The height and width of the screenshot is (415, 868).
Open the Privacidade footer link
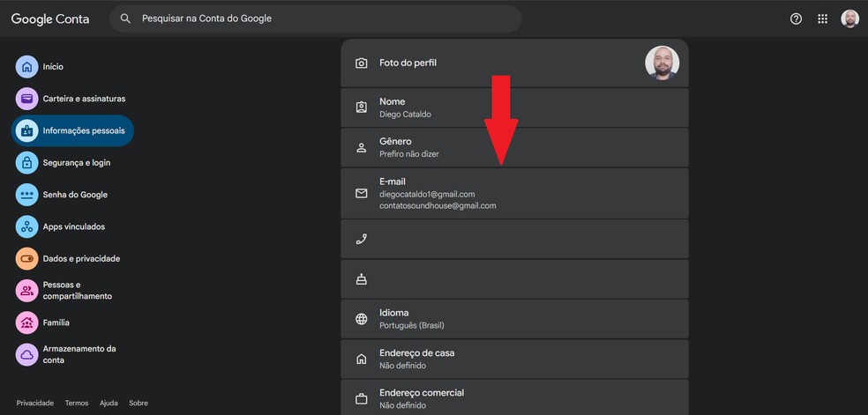(35, 404)
